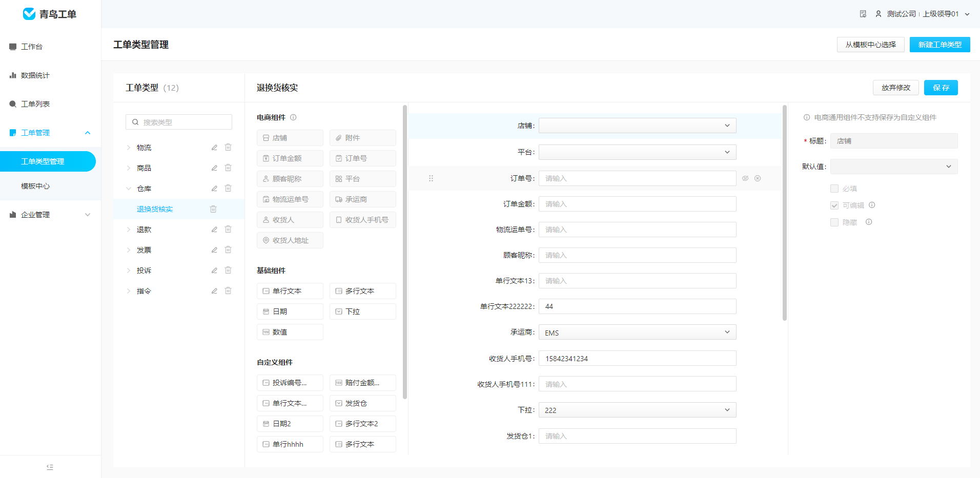This screenshot has width=980, height=478.
Task: Edit the 退款 type name
Action: 214,230
